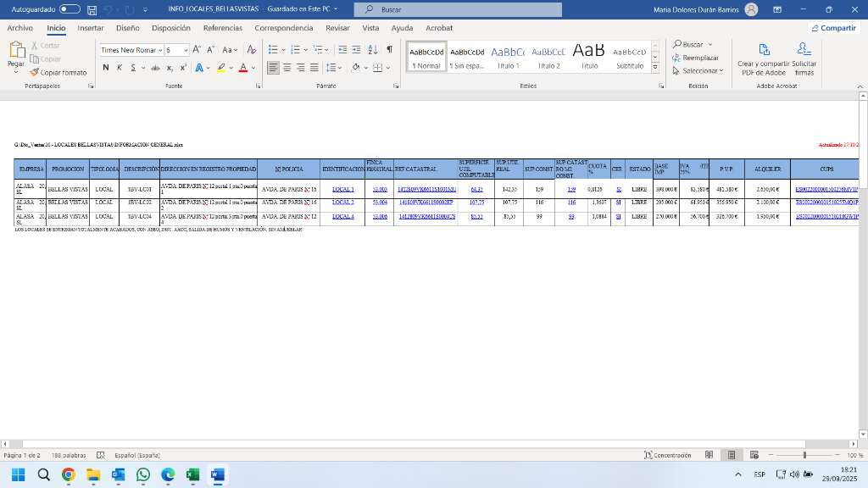Open Párrafo dialog launcher

[396, 86]
